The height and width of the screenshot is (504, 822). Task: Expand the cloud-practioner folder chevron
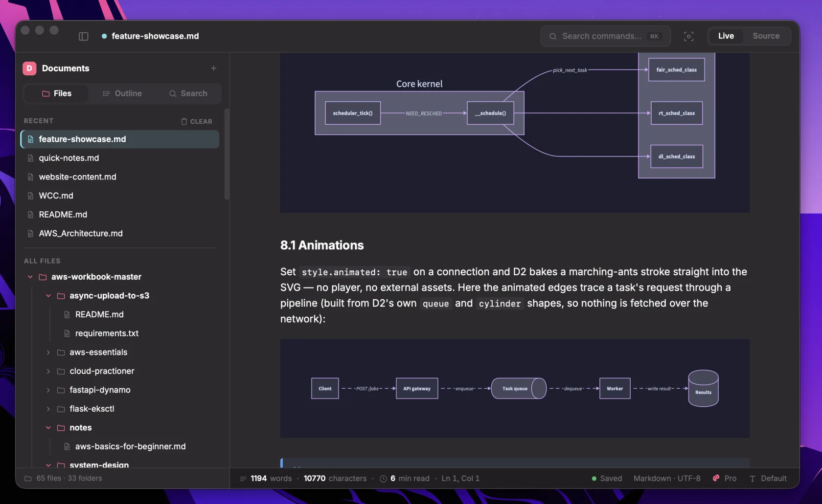pyautogui.click(x=48, y=372)
